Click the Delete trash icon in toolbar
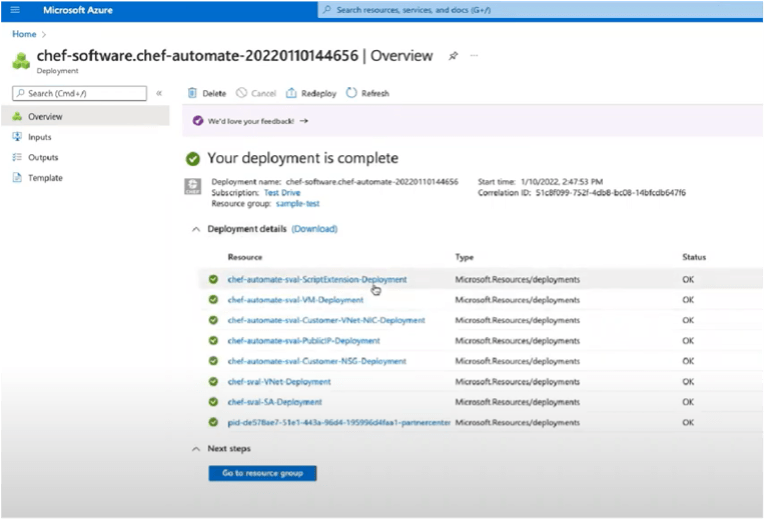 pos(194,93)
